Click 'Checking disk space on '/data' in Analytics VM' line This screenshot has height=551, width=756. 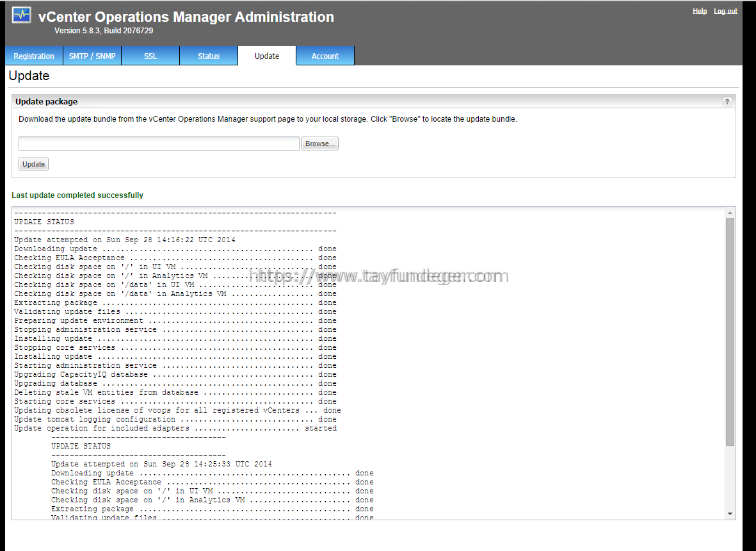click(175, 294)
